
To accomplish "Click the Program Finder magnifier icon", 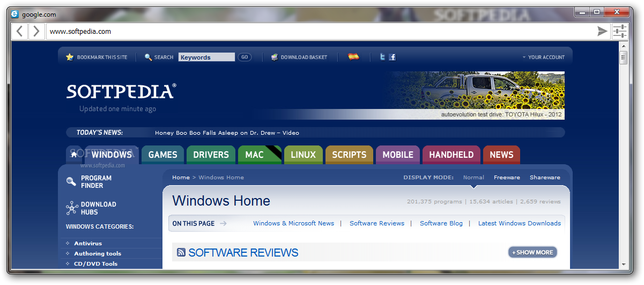I will point(71,181).
